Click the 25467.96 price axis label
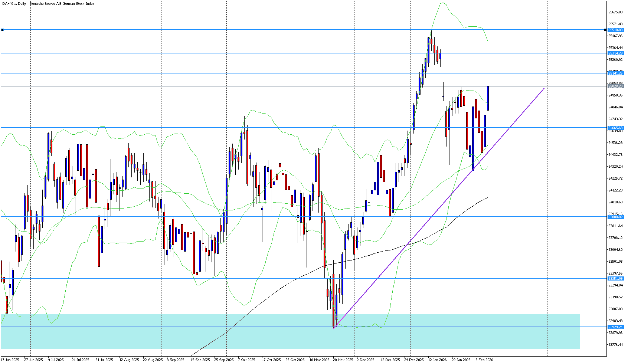The image size is (628, 364). (616, 36)
